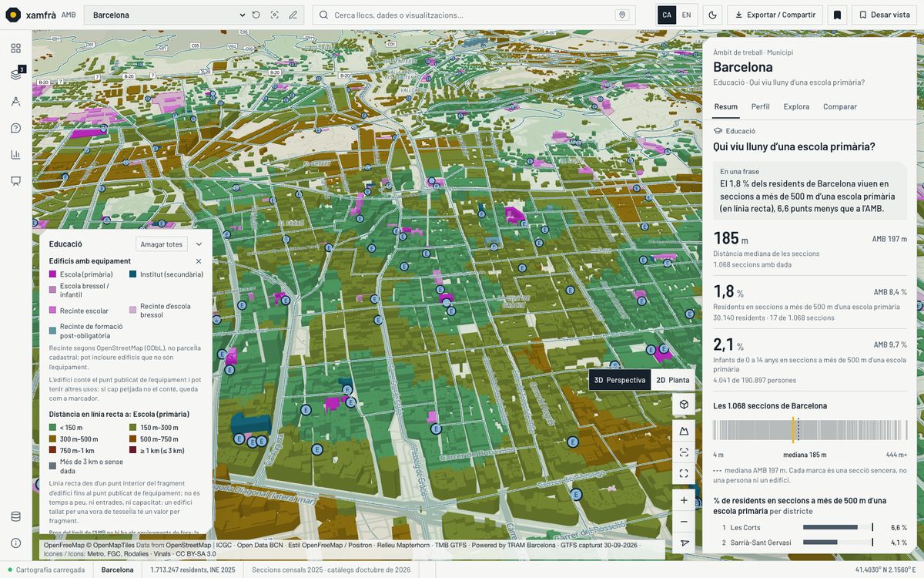Click the info icon at sidebar bottom

click(x=16, y=543)
